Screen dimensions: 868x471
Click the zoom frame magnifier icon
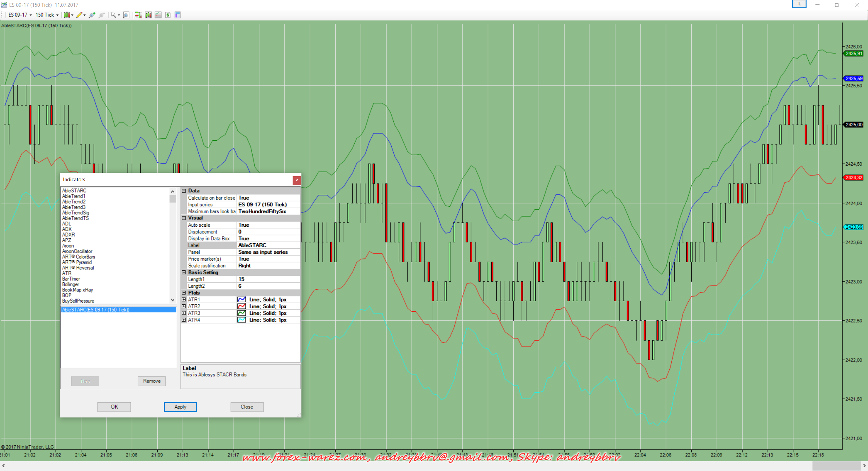[126, 15]
